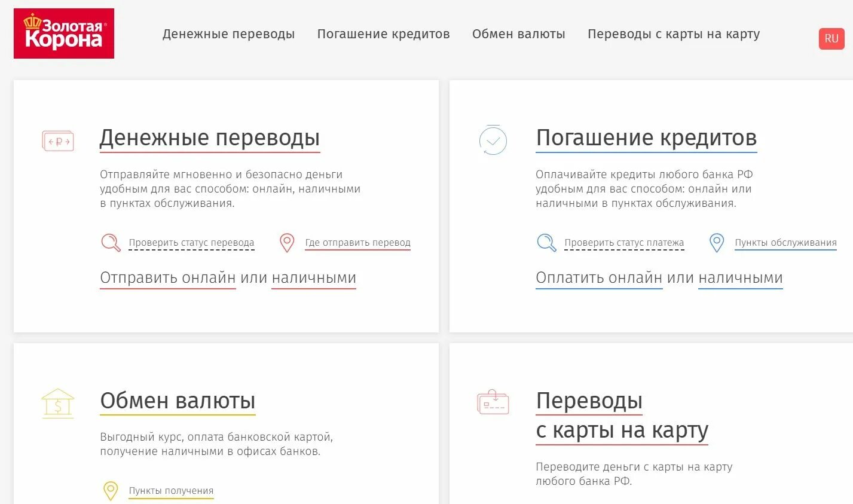Viewport: 853px width, 504px height.
Task: Open Пункты получения link
Action: pyautogui.click(x=171, y=491)
